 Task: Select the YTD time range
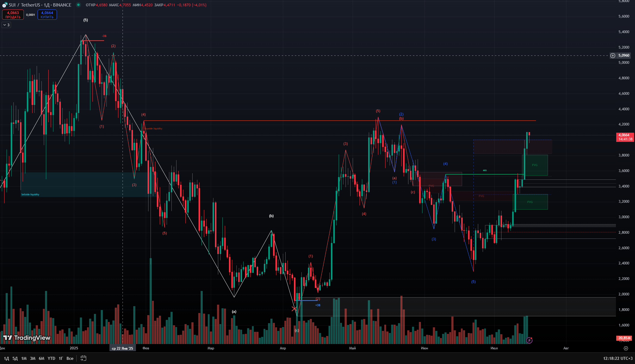pyautogui.click(x=51, y=358)
